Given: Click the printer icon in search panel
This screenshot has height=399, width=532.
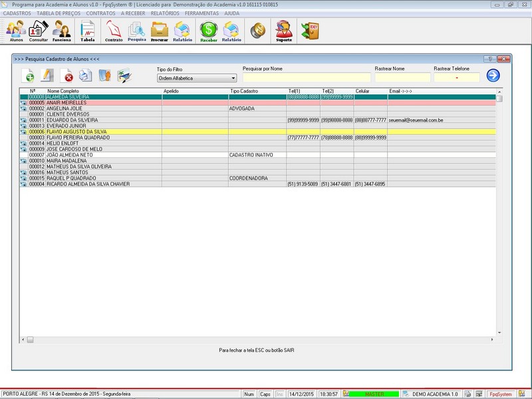Looking at the screenshot, I should tap(85, 75).
